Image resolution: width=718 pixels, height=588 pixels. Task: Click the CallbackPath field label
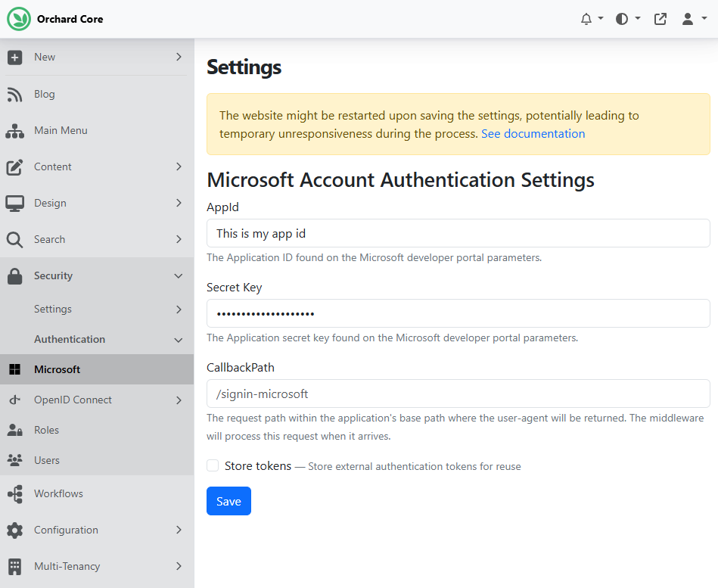pyautogui.click(x=241, y=368)
